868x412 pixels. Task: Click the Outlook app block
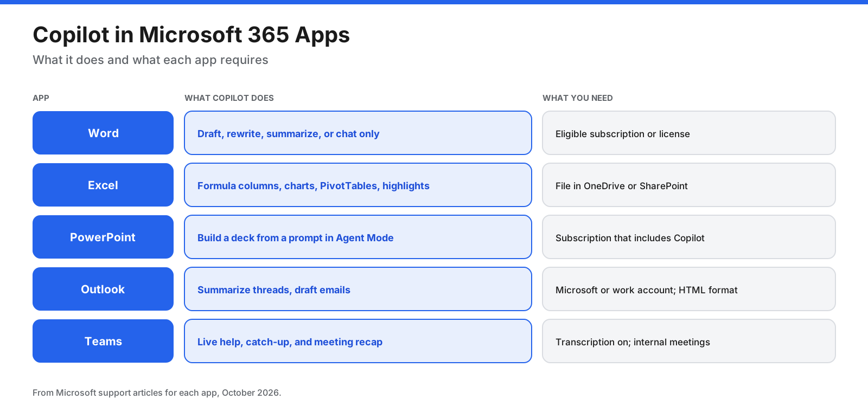tap(103, 289)
